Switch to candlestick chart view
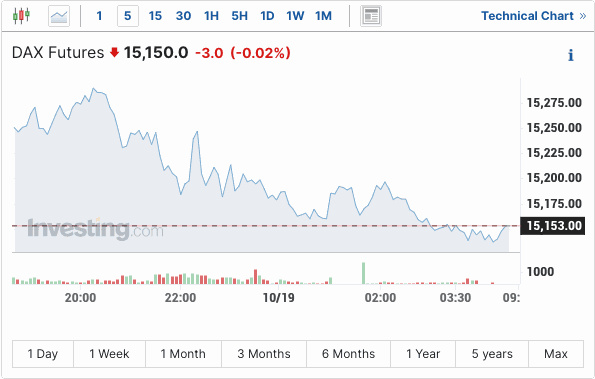 point(21,16)
